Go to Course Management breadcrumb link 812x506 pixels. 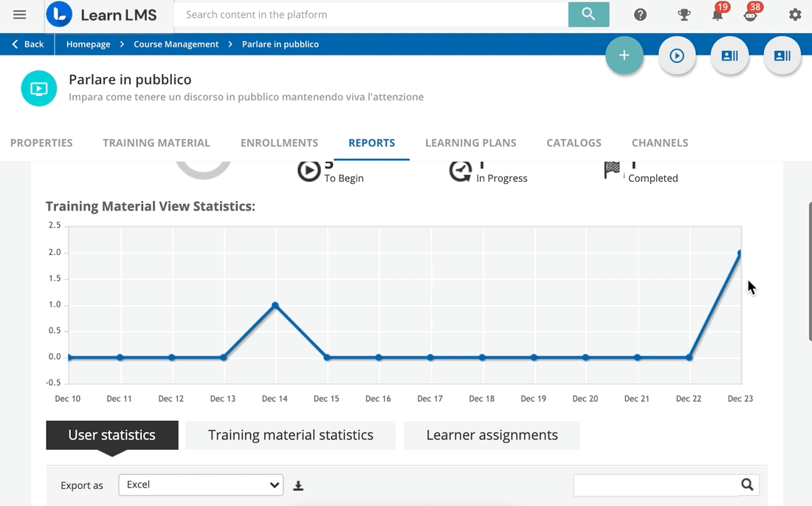(x=176, y=44)
